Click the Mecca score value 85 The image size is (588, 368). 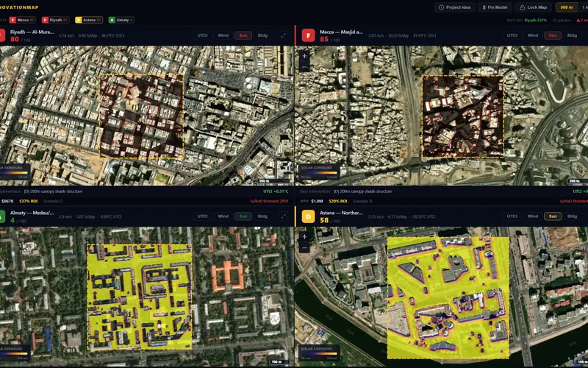point(324,39)
